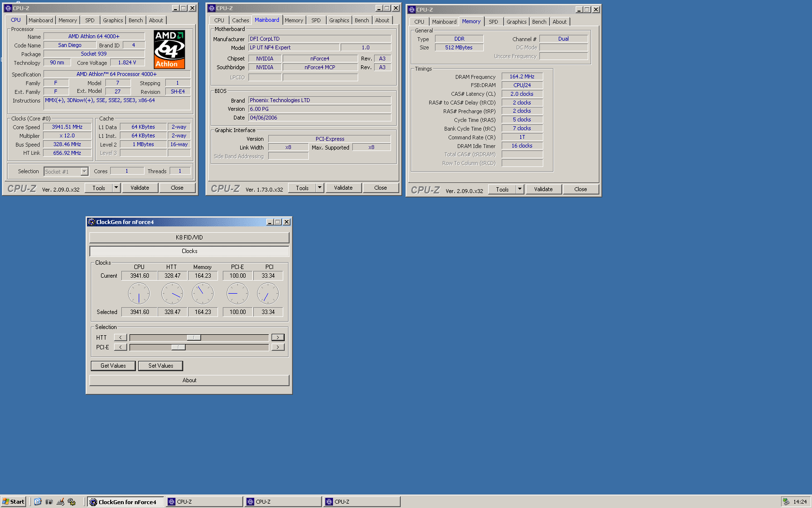This screenshot has height=508, width=812.
Task: Click the taskbar clock showing 14:24
Action: 800,502
